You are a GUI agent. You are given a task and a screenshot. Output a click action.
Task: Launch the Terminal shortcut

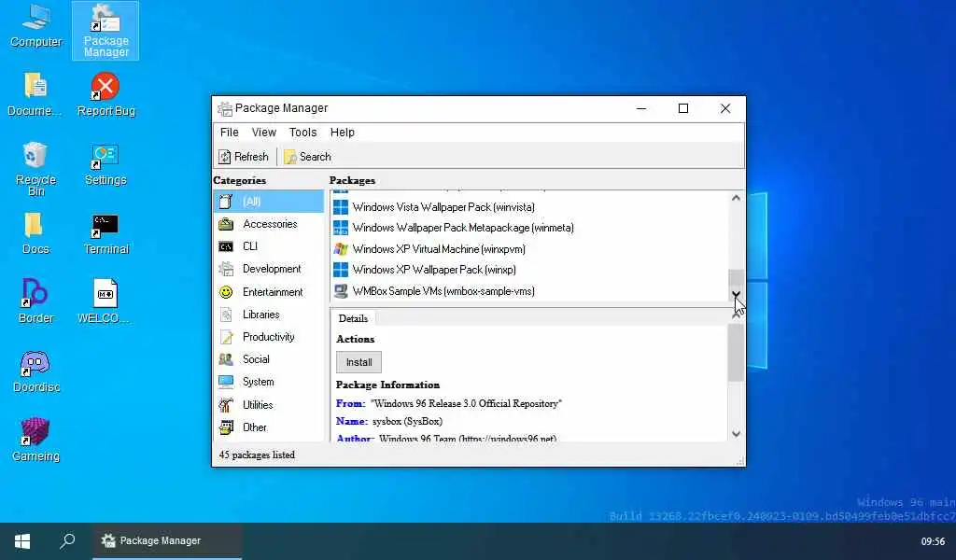[105, 234]
